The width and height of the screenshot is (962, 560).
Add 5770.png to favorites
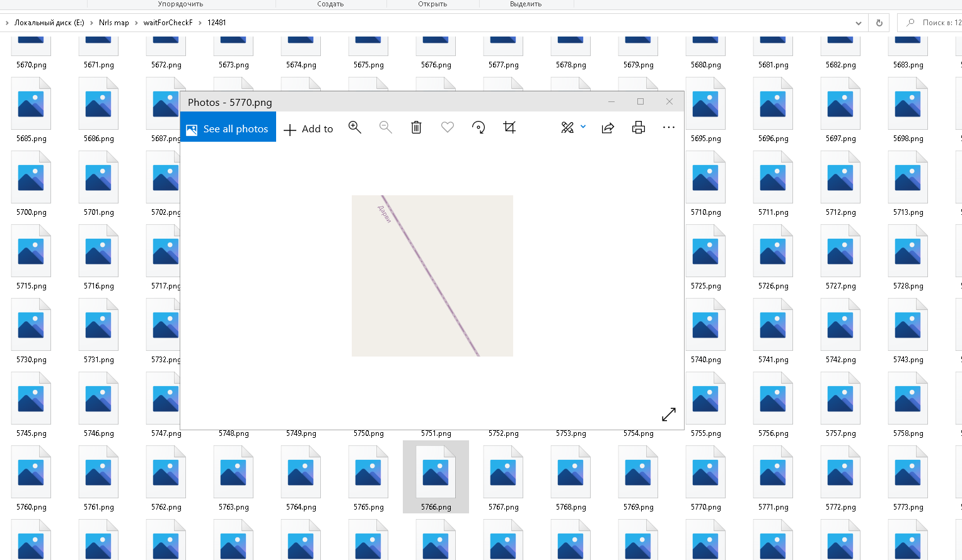[448, 127]
